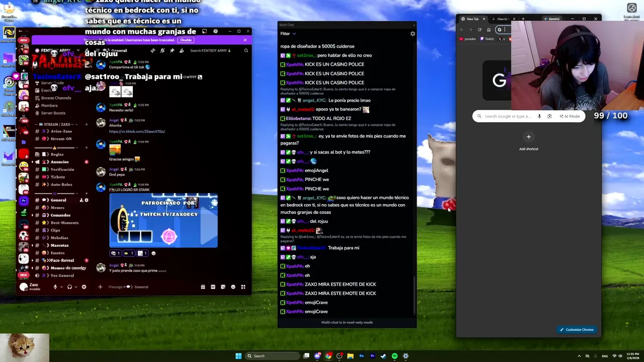Viewport: 644px width, 362px height.
Task: Toggle microphone mute in Discord user panel
Action: (x=55, y=287)
